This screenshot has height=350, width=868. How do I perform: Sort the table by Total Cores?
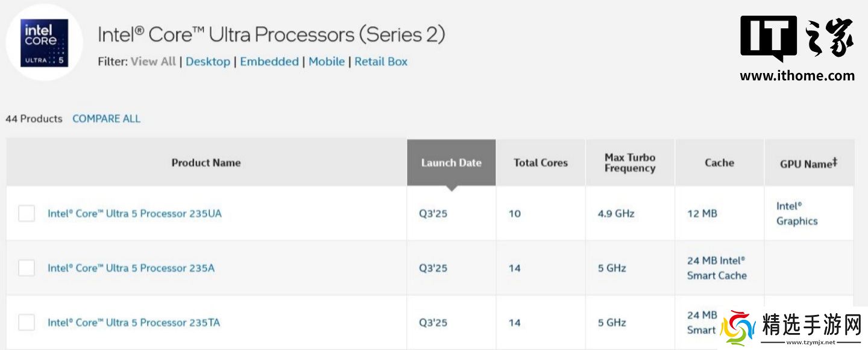click(x=541, y=162)
